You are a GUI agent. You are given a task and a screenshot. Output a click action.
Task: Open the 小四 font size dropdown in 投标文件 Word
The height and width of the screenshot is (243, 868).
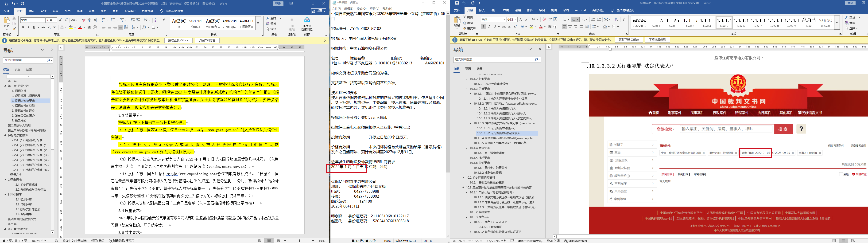click(x=516, y=20)
